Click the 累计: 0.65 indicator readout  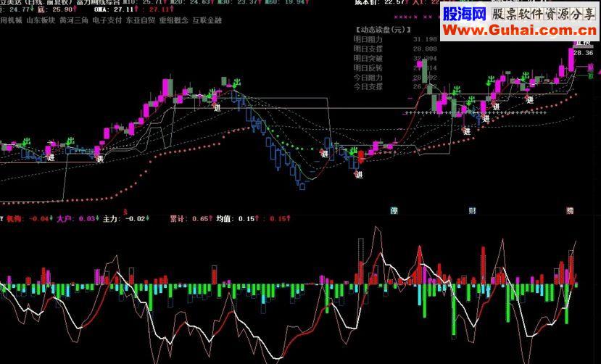coord(191,219)
